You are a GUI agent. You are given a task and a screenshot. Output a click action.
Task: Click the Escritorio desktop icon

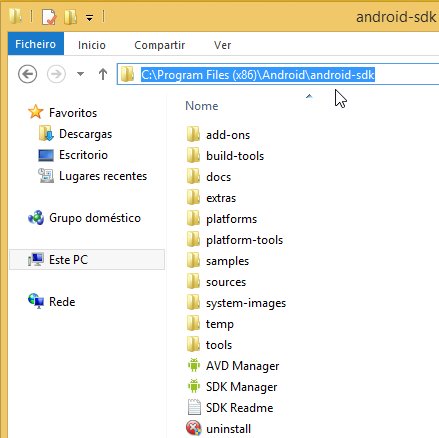click(x=46, y=155)
